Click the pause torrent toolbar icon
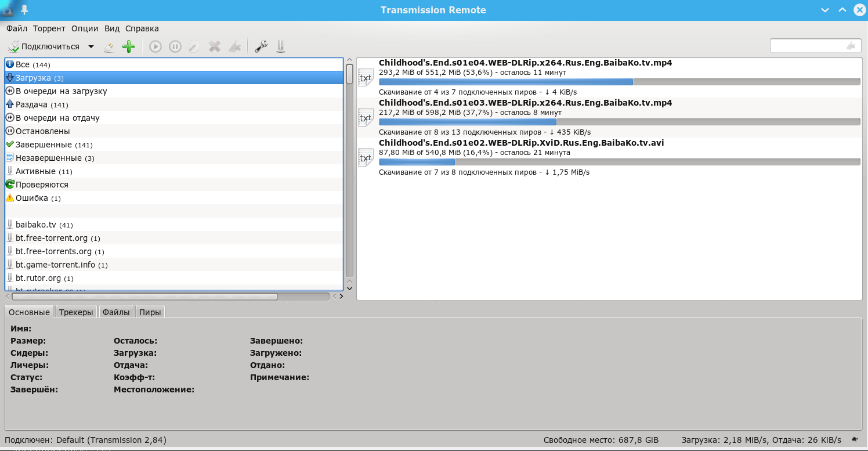The height and width of the screenshot is (451, 868). tap(175, 46)
